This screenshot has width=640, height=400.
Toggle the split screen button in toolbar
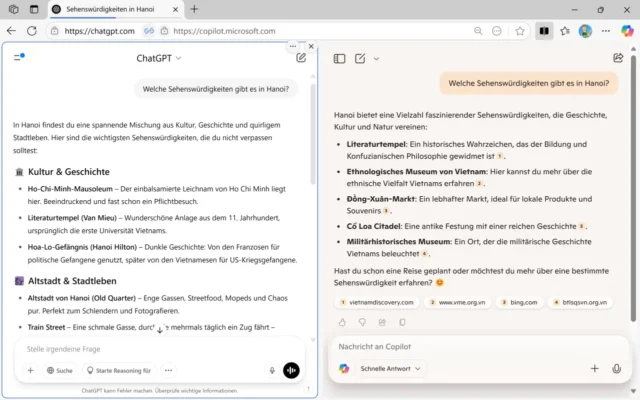544,31
